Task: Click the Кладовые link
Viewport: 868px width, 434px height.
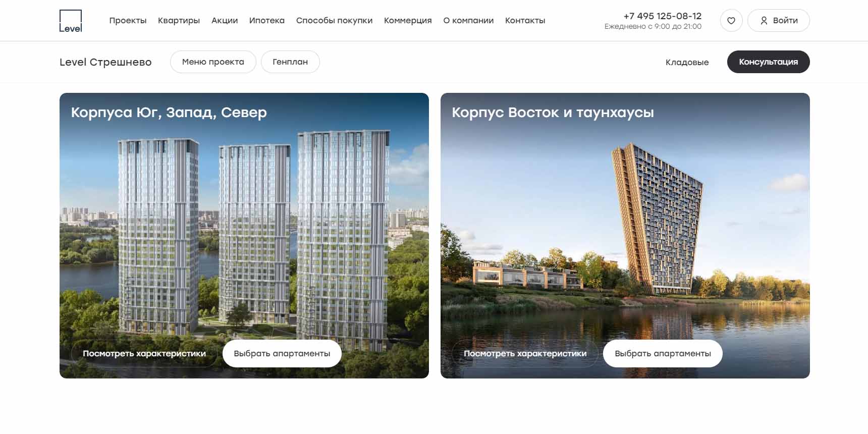Action: 687,63
